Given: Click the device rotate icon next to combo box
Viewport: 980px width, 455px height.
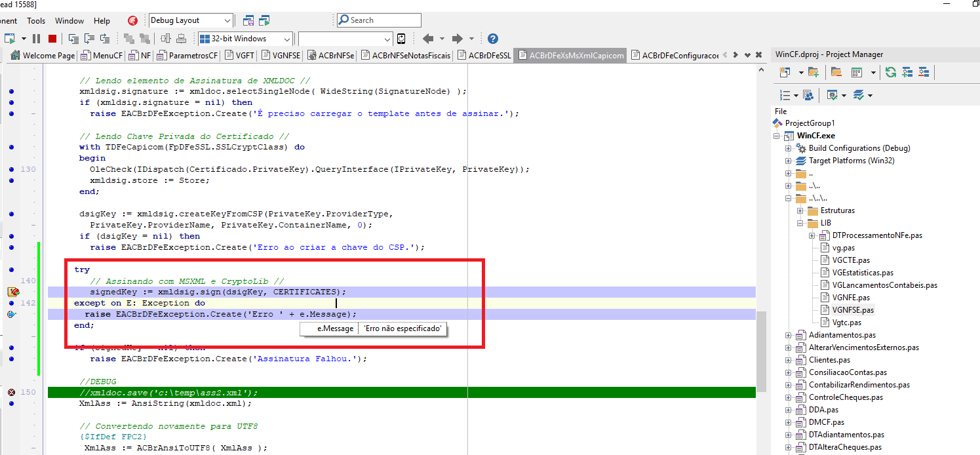Looking at the screenshot, I should click(x=401, y=39).
